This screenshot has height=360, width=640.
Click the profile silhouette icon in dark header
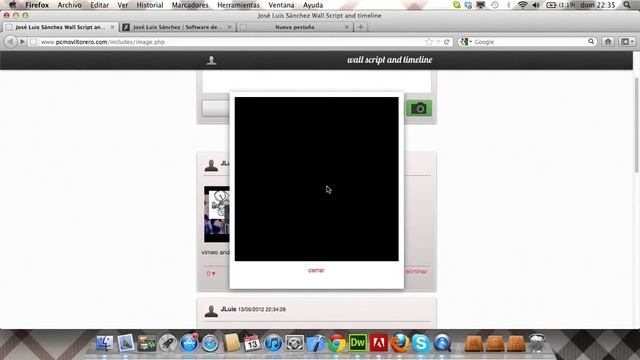pos(211,60)
